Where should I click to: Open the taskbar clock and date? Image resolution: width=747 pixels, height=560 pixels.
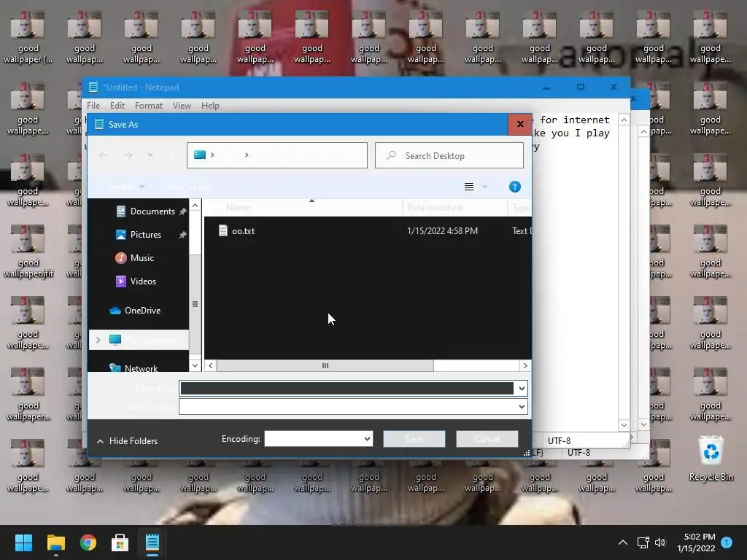point(697,542)
